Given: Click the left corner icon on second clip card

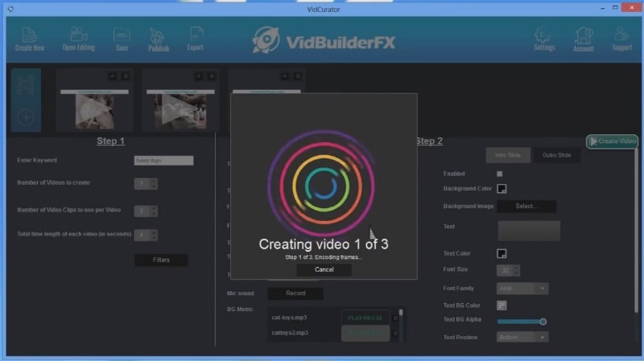Looking at the screenshot, I should pos(199,76).
